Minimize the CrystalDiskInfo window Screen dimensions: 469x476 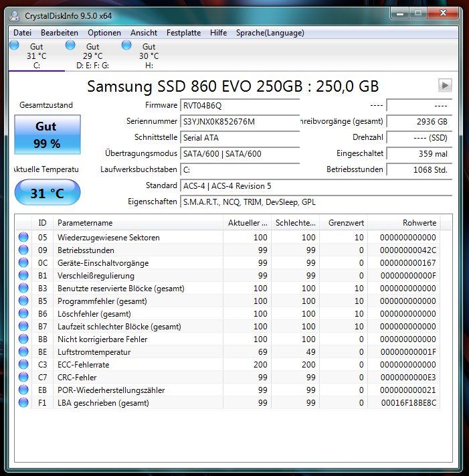[400, 13]
